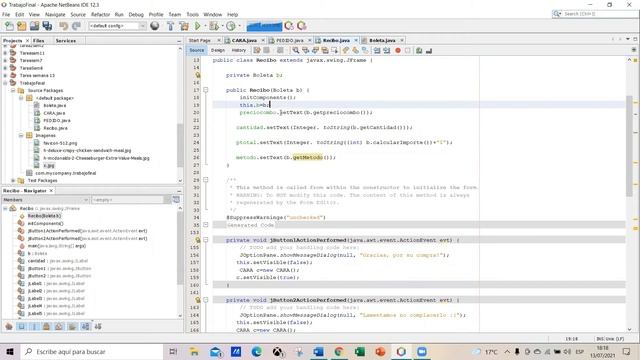This screenshot has width=640, height=360.
Task: Click the blue memory usage bar
Action: tap(264, 26)
